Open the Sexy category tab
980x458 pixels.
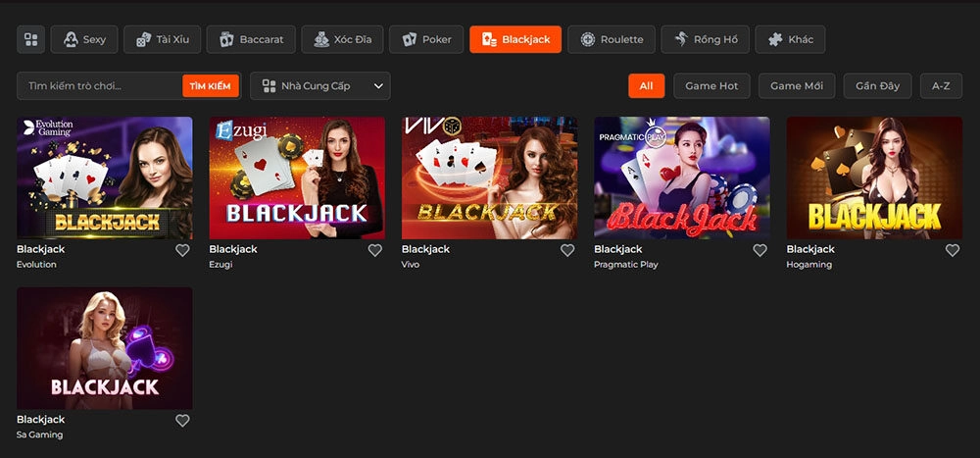(x=84, y=39)
